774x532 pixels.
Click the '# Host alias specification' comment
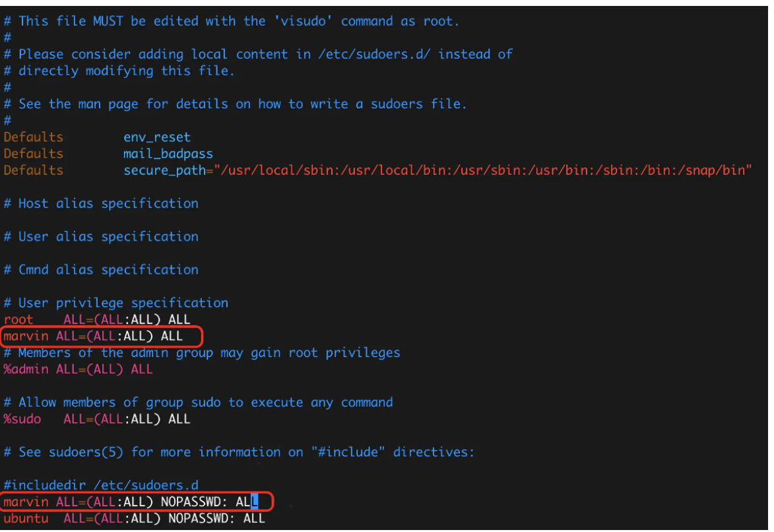(x=101, y=203)
